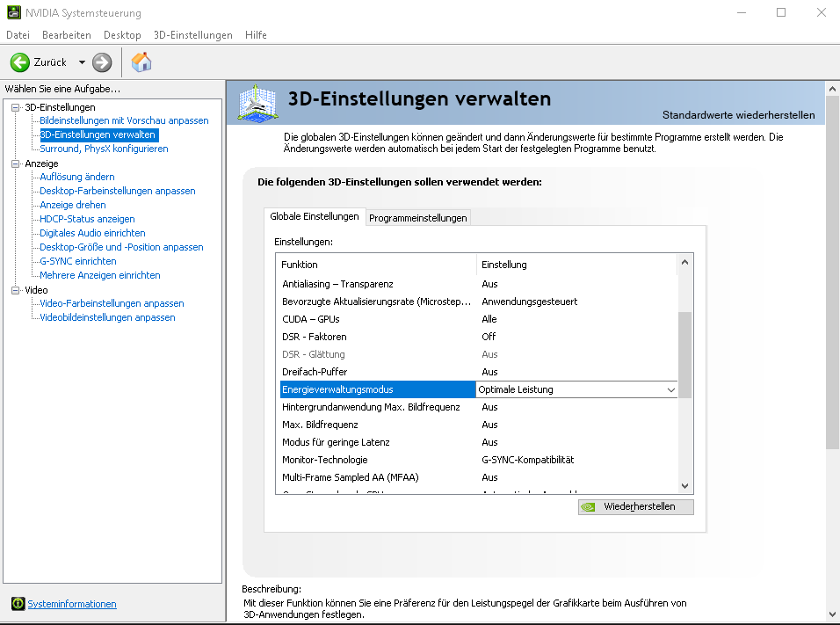Click the Wiederherstellen button
The image size is (840, 625).
coord(636,507)
